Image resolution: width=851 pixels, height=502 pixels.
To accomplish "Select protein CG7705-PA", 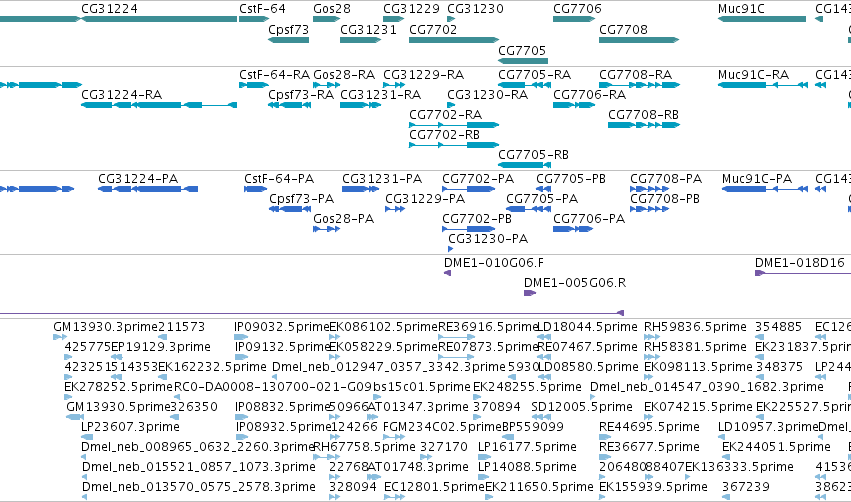I will pos(529,209).
